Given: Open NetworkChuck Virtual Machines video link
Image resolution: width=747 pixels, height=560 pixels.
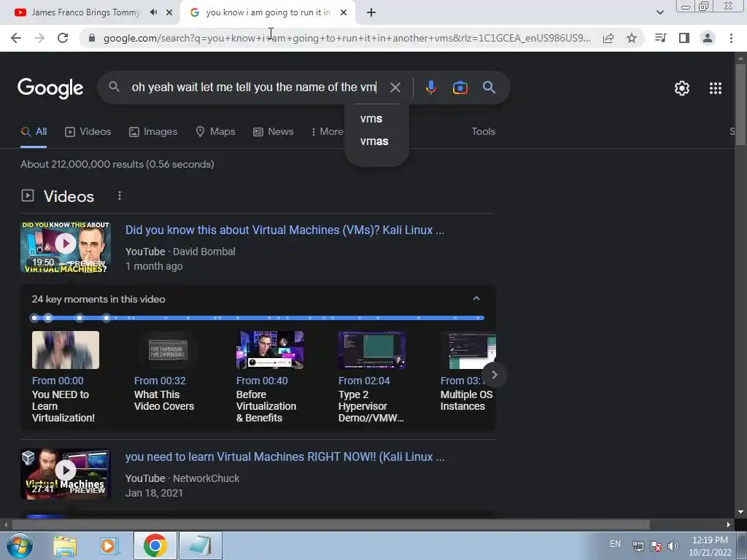Looking at the screenshot, I should (285, 456).
